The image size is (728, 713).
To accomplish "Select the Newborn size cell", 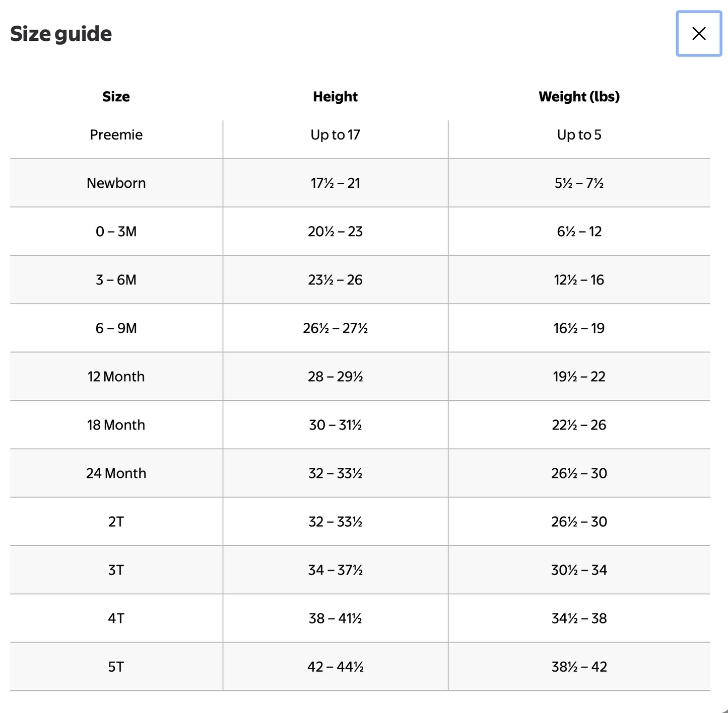I will click(116, 183).
